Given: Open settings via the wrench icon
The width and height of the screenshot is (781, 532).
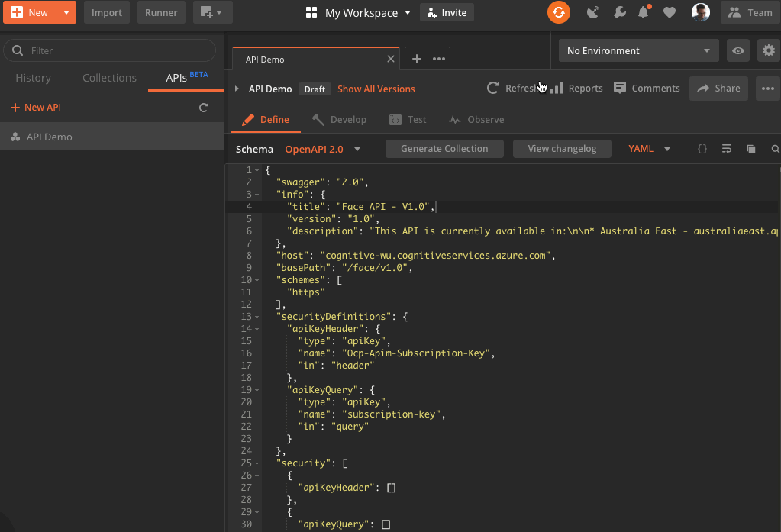Looking at the screenshot, I should tap(619, 12).
